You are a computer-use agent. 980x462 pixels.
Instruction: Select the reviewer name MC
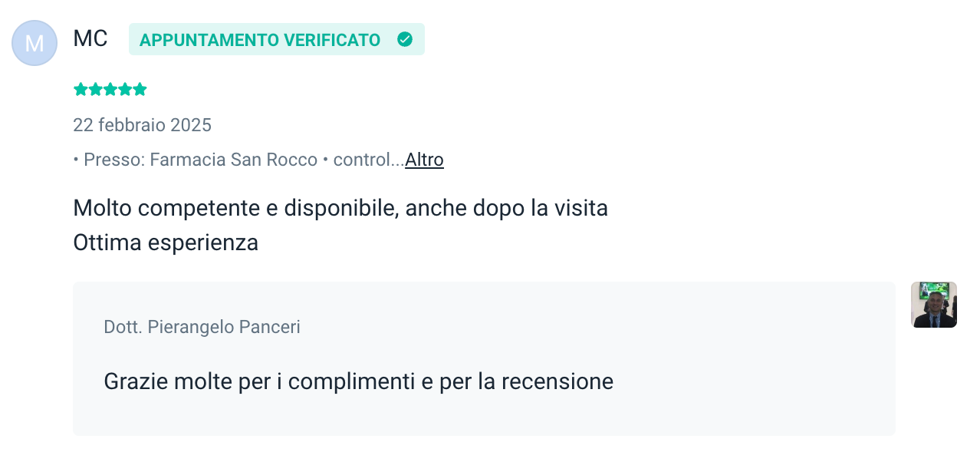pyautogui.click(x=90, y=39)
